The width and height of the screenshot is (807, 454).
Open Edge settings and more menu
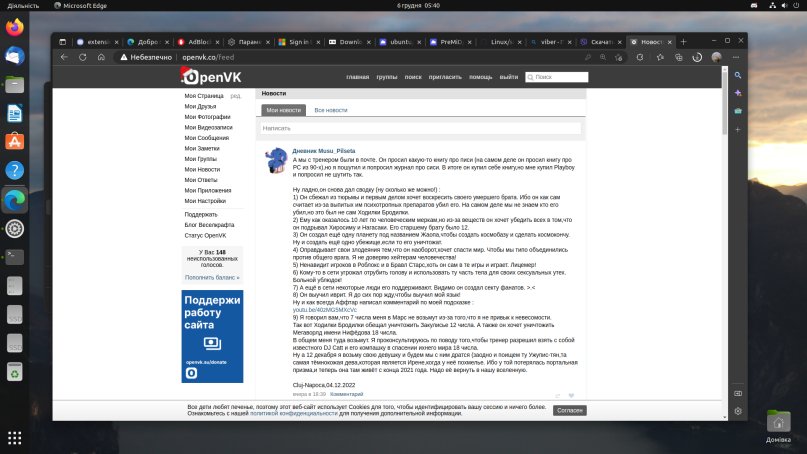(x=735, y=57)
